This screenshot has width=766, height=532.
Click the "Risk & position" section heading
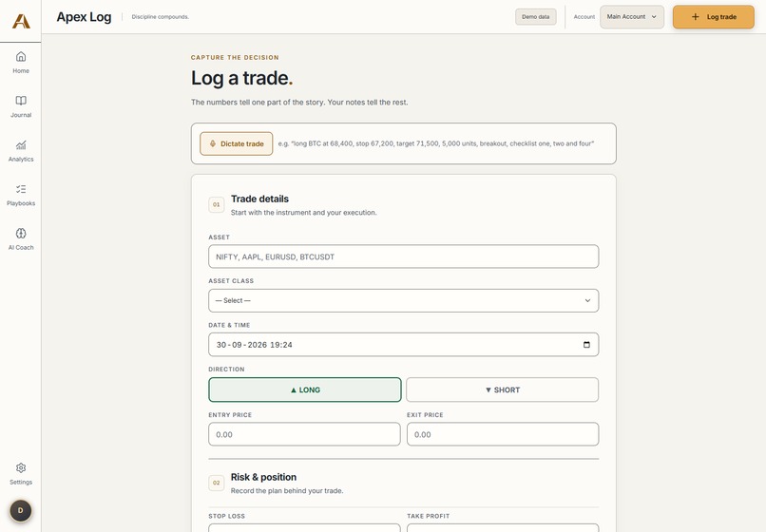pos(263,477)
